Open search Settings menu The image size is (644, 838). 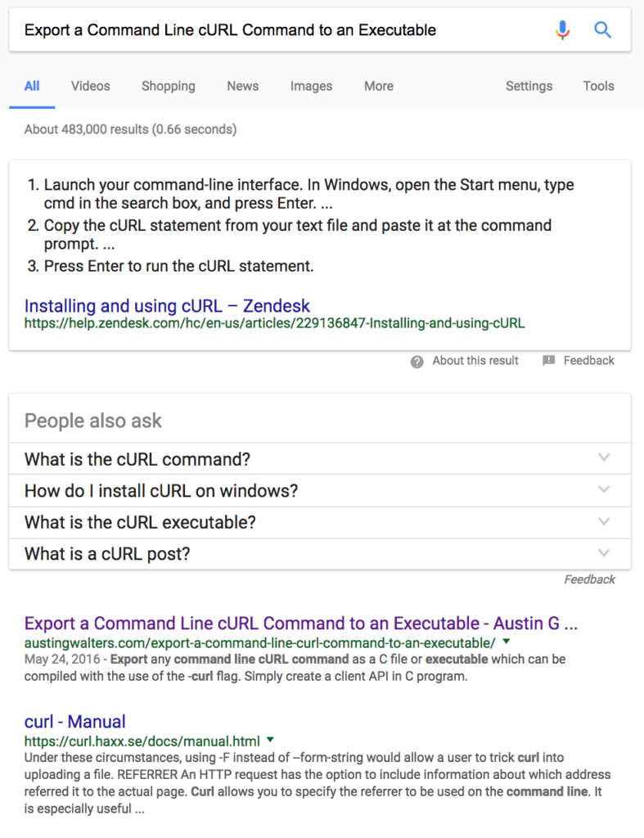(529, 86)
